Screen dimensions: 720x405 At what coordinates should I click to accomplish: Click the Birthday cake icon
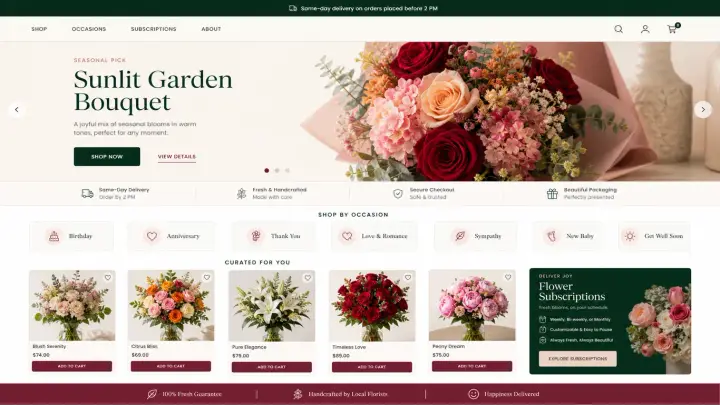(x=54, y=236)
